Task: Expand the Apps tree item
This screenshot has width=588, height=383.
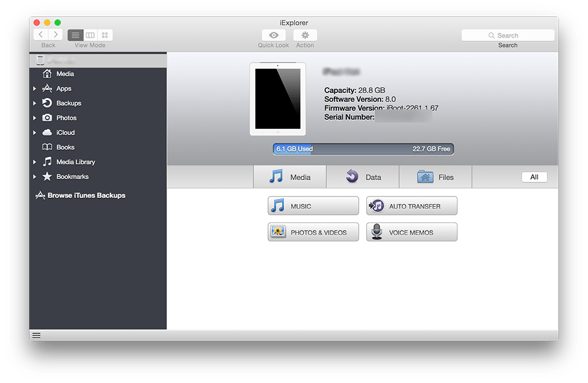Action: (35, 88)
